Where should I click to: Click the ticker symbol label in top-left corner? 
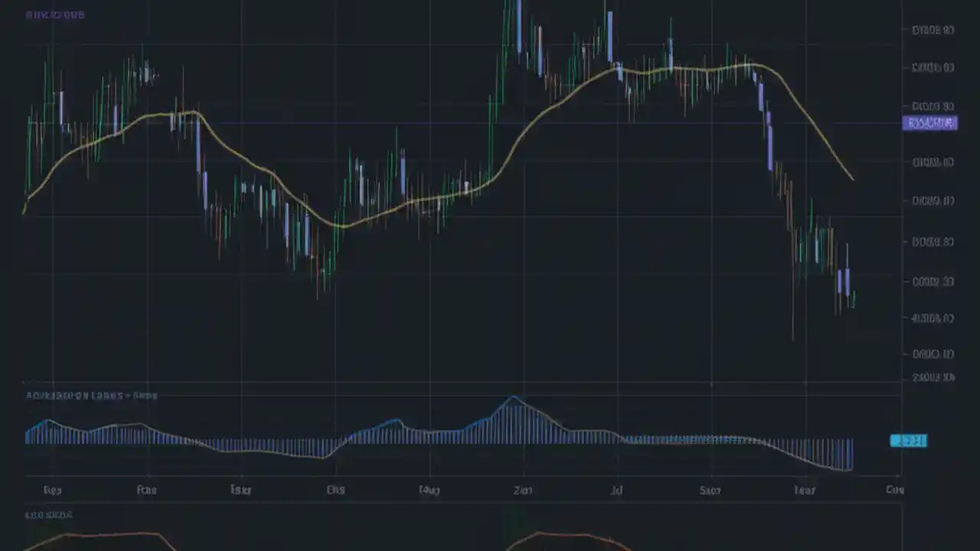(x=54, y=15)
